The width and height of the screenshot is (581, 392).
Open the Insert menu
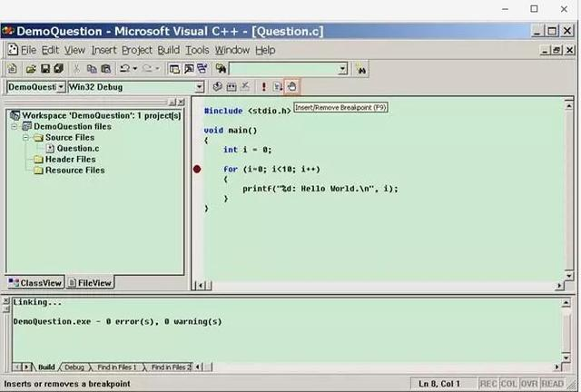point(103,50)
